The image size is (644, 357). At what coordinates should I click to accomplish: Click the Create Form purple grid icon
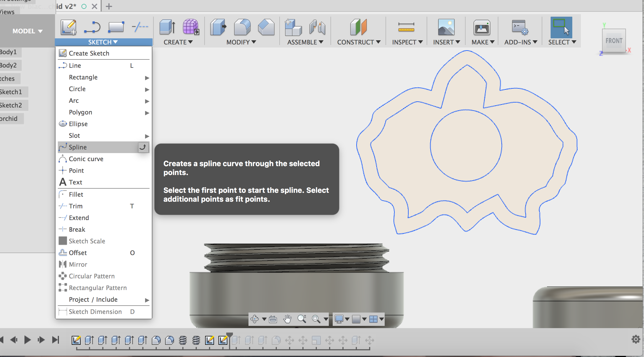191,27
